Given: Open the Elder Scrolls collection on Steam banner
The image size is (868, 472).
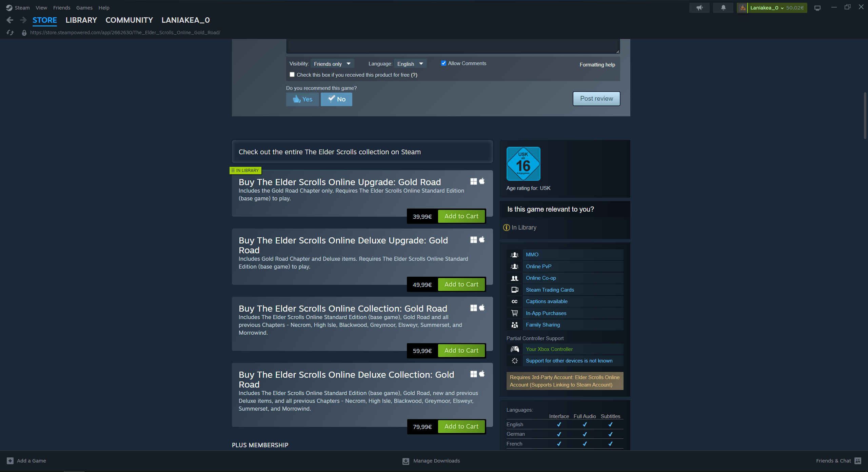Looking at the screenshot, I should (362, 152).
